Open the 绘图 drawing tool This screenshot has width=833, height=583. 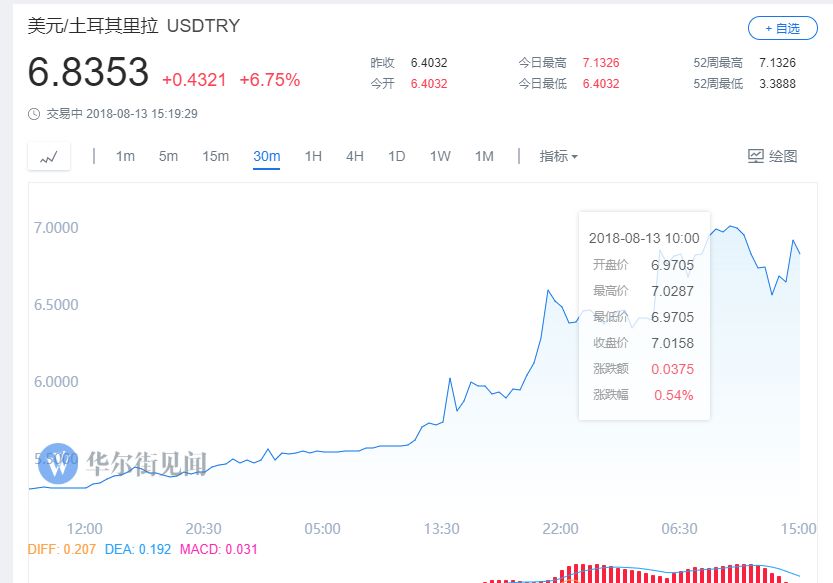[772, 156]
